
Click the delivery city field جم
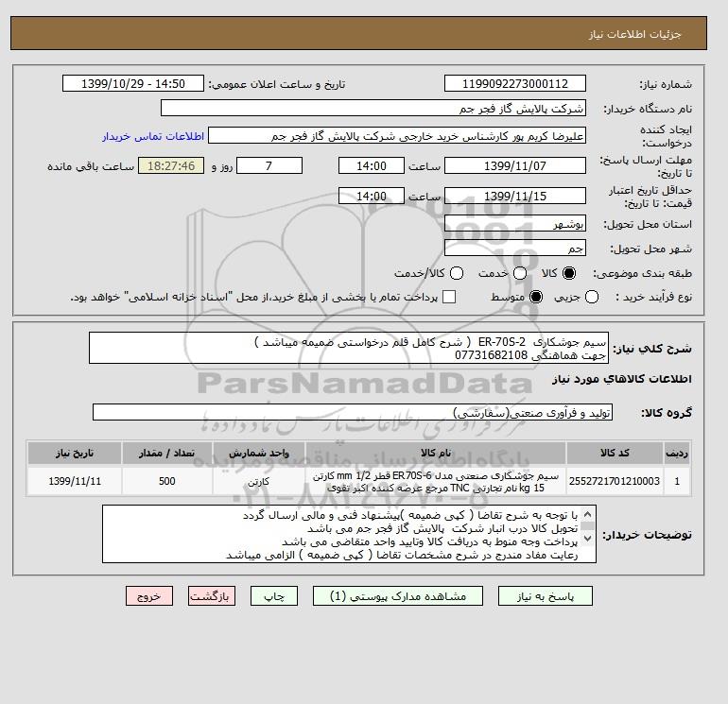(x=515, y=248)
